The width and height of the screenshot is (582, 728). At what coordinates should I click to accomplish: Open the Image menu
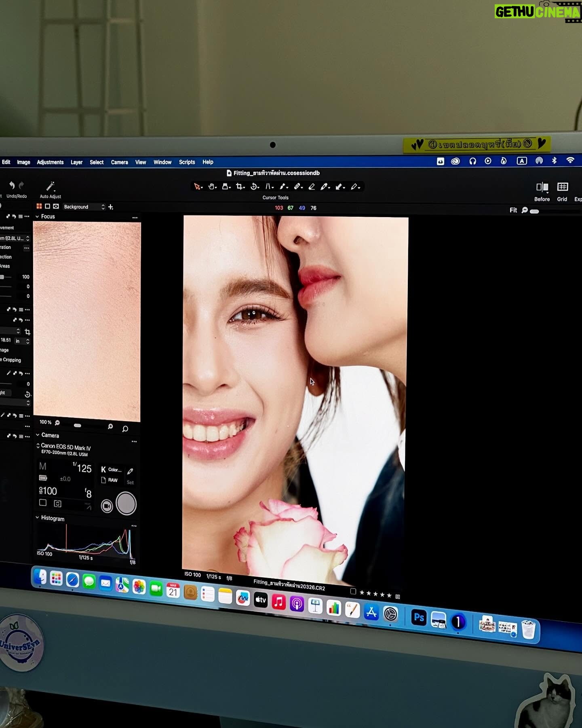(x=23, y=162)
